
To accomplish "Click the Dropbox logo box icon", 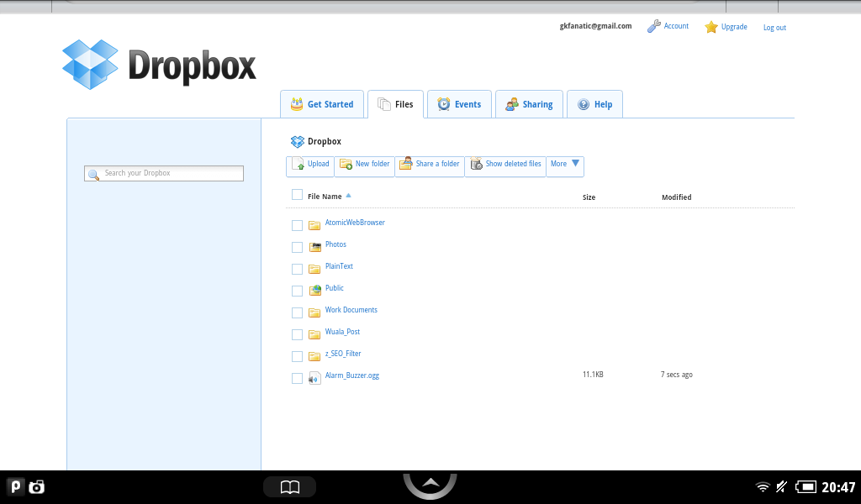I will [90, 65].
